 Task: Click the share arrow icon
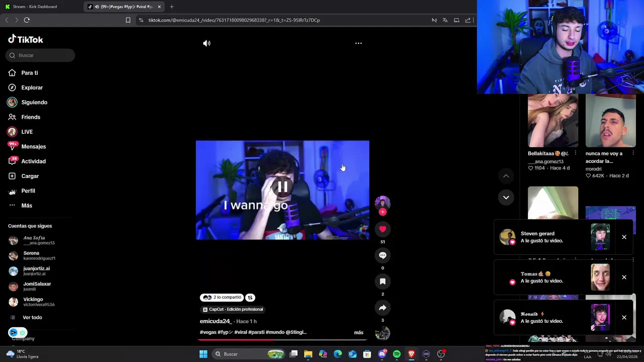(x=382, y=308)
